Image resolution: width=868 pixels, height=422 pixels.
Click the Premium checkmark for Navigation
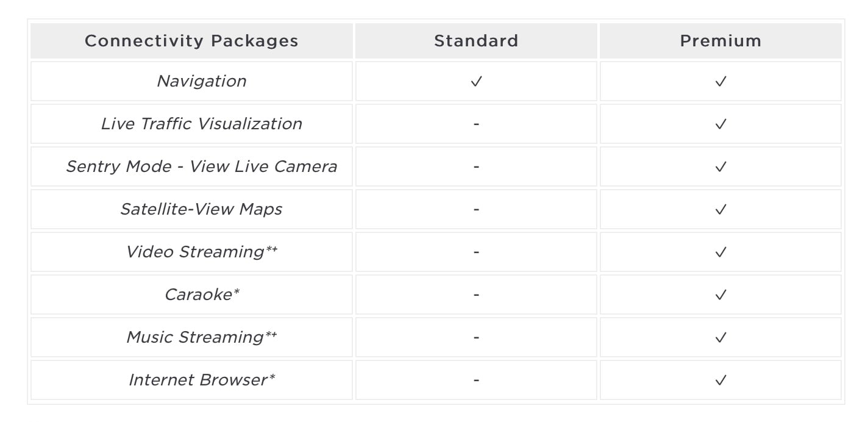click(x=720, y=81)
